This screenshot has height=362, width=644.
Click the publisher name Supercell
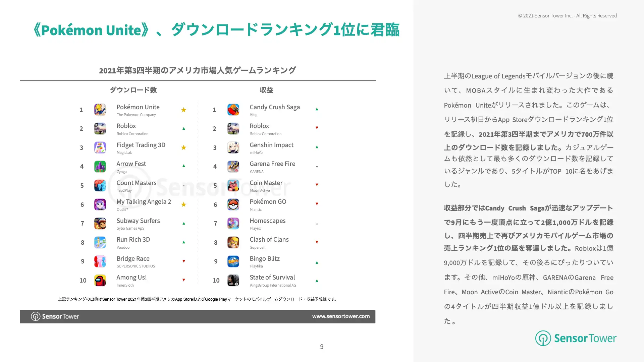tap(258, 247)
